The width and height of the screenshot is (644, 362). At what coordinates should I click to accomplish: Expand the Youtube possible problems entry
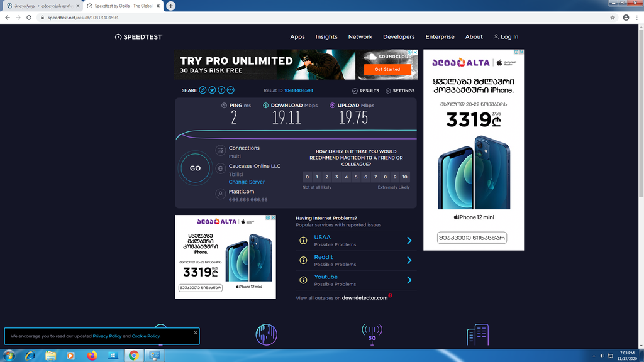point(409,280)
